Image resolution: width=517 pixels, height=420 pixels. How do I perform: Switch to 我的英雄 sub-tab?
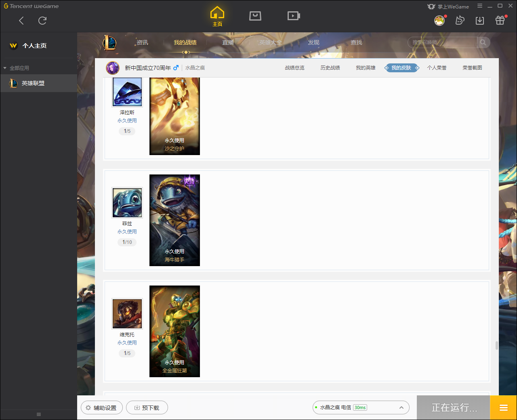coord(366,68)
